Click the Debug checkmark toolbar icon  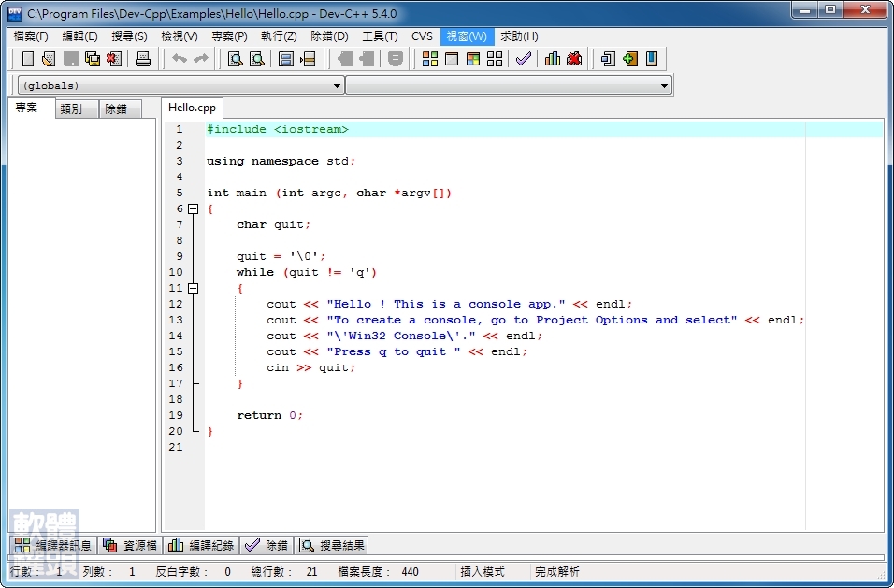click(x=524, y=59)
